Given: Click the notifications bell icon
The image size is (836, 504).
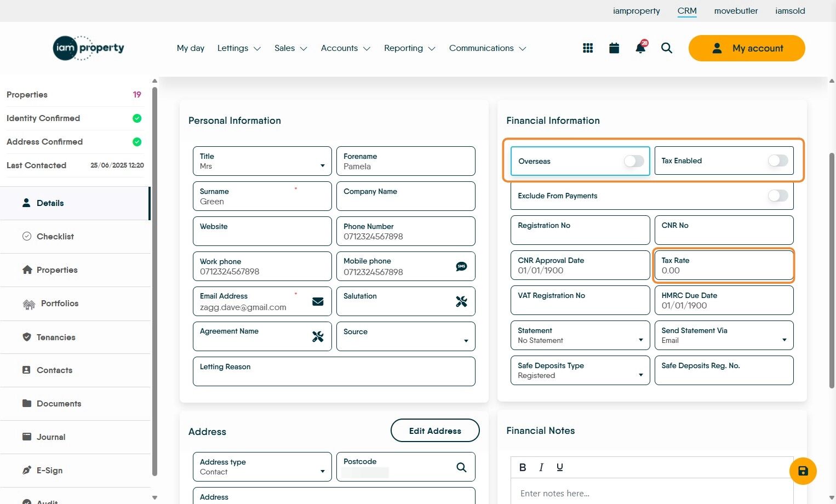Looking at the screenshot, I should point(640,48).
